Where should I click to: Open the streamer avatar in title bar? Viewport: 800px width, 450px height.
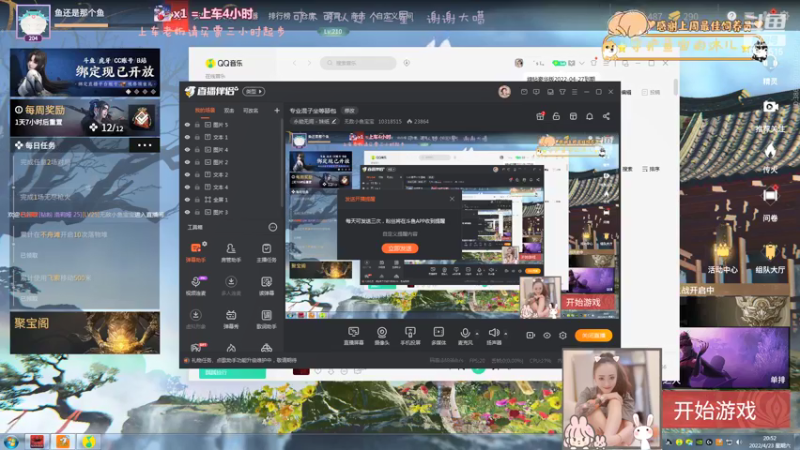504,91
